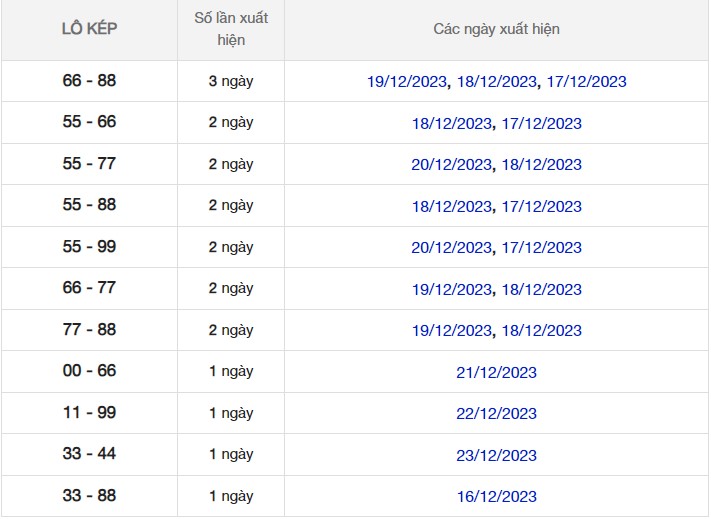
Task: Click the LÔ KÉP column header
Action: point(89,29)
